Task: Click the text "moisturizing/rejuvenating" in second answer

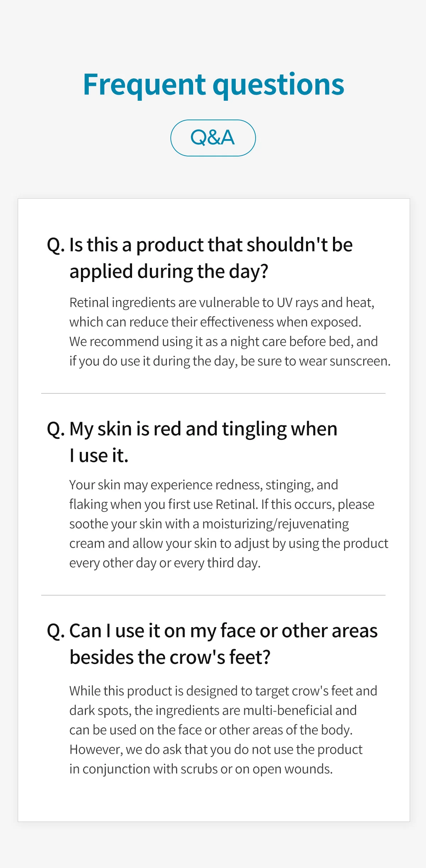Action: [x=275, y=524]
